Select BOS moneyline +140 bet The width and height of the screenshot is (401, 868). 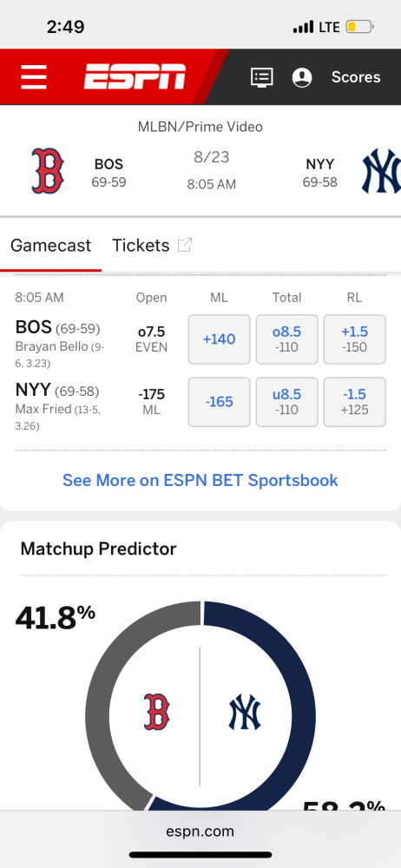220,339
